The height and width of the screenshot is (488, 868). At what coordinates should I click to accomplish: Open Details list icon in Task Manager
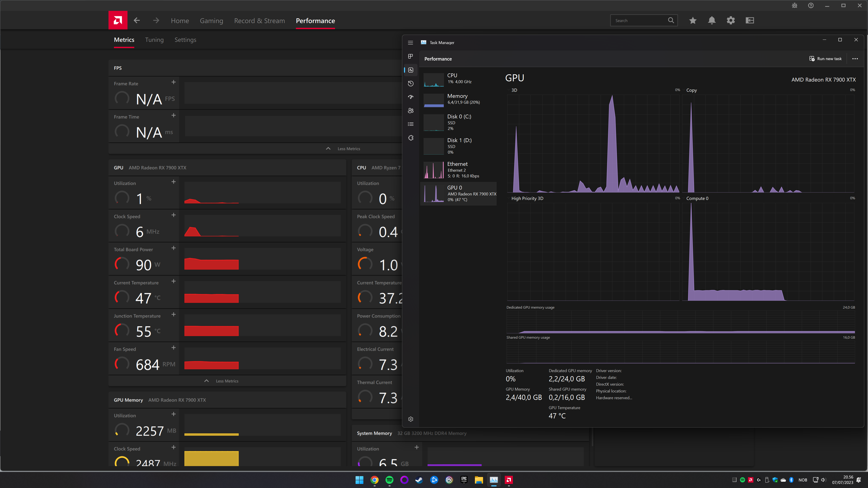[x=410, y=124]
